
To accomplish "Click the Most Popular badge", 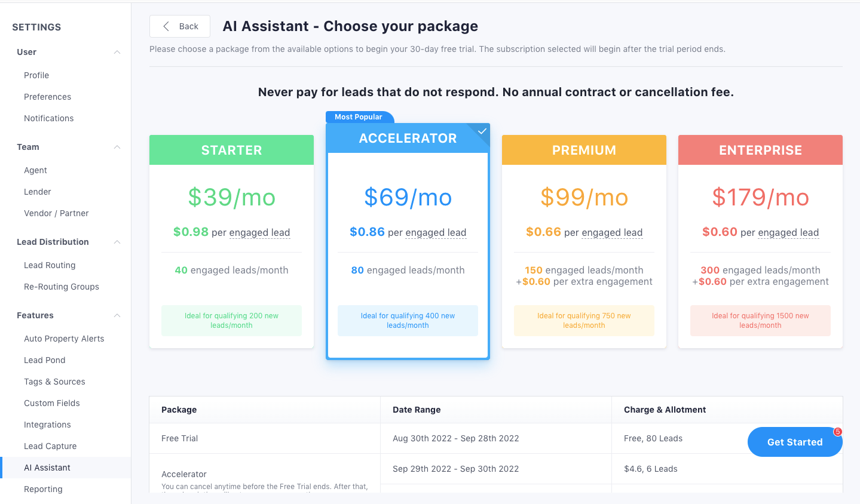I will [x=359, y=117].
